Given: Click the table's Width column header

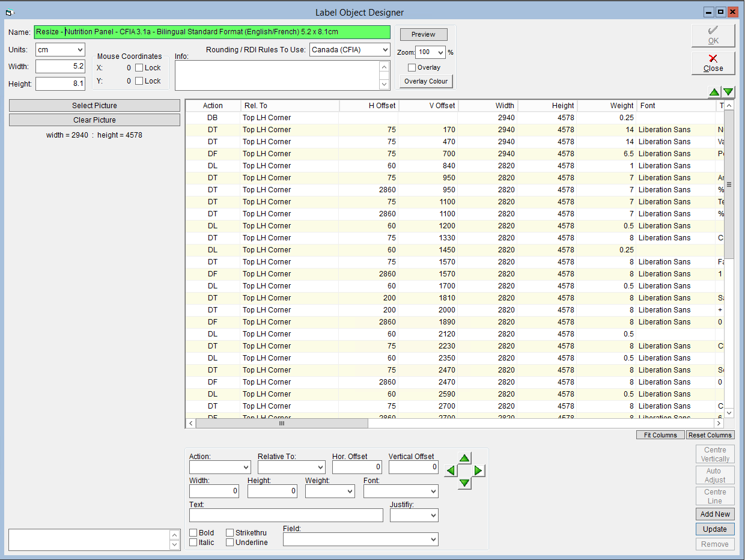Looking at the screenshot, I should pyautogui.click(x=488, y=106).
